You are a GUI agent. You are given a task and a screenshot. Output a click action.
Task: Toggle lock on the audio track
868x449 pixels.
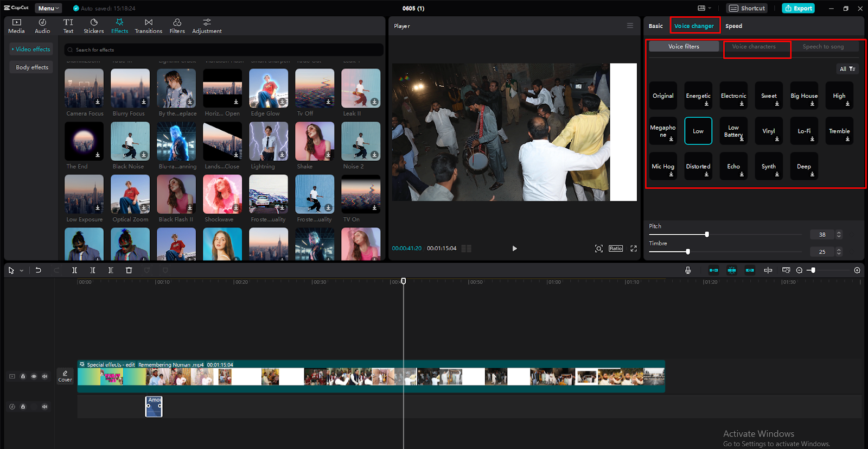[x=23, y=406]
